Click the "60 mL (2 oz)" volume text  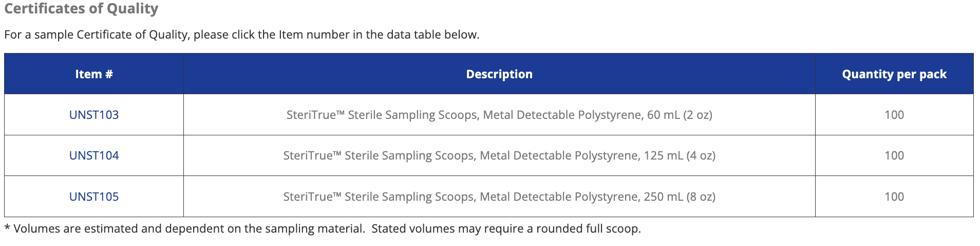click(x=679, y=115)
